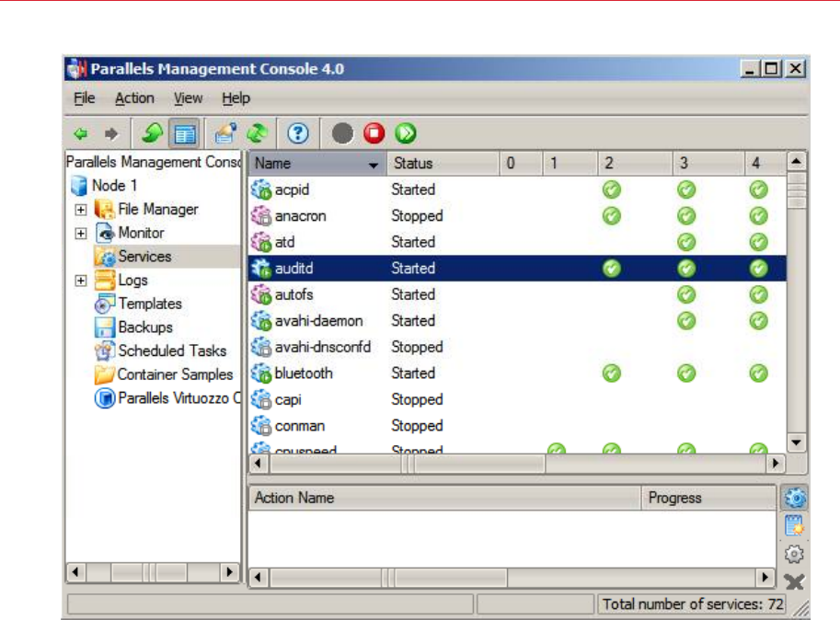Click the notepad icon beside Action panel
This screenshot has height=620, width=840.
(794, 526)
